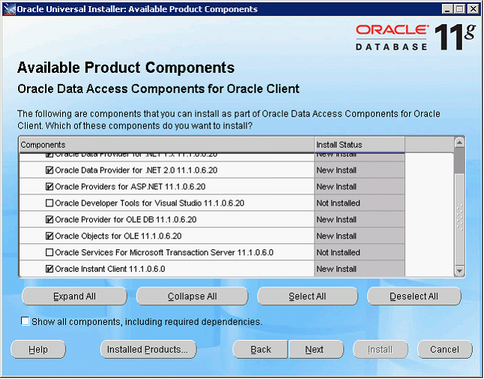Proceed with the Next button

pyautogui.click(x=315, y=349)
